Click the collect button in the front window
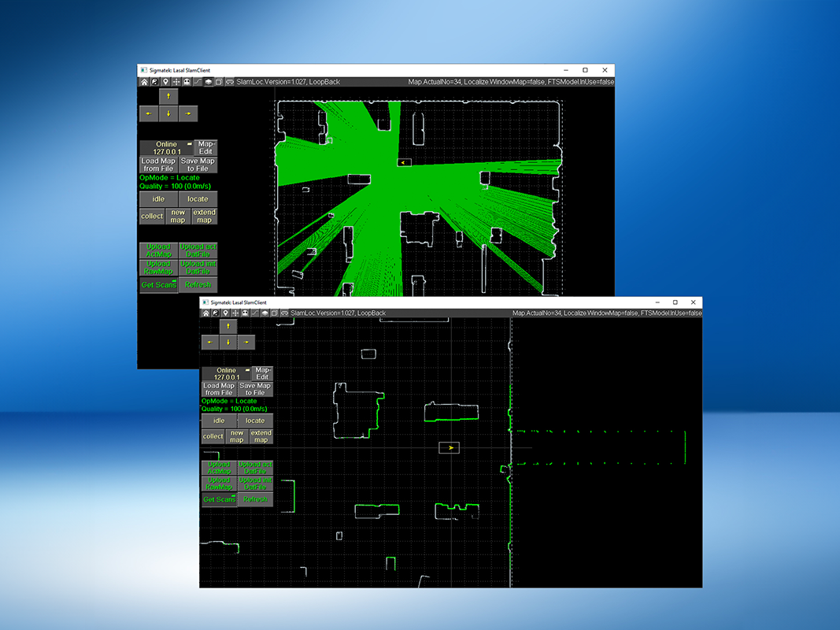Image resolution: width=840 pixels, height=630 pixels. (x=213, y=436)
